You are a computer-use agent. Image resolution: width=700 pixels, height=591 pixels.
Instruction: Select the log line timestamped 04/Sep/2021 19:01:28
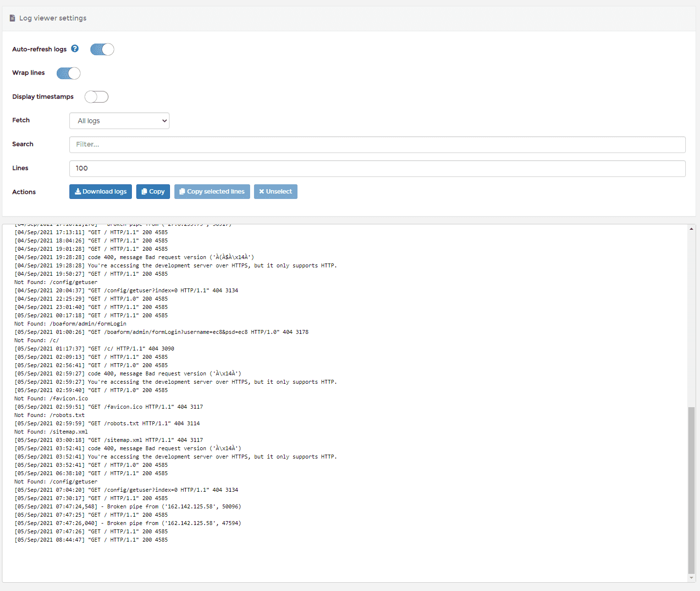tap(91, 249)
